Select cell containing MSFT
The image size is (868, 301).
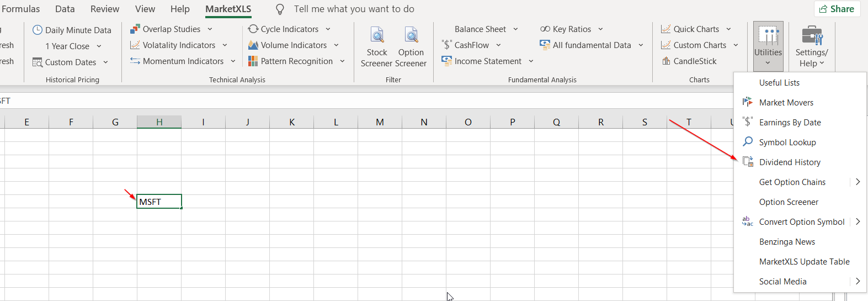pyautogui.click(x=159, y=202)
